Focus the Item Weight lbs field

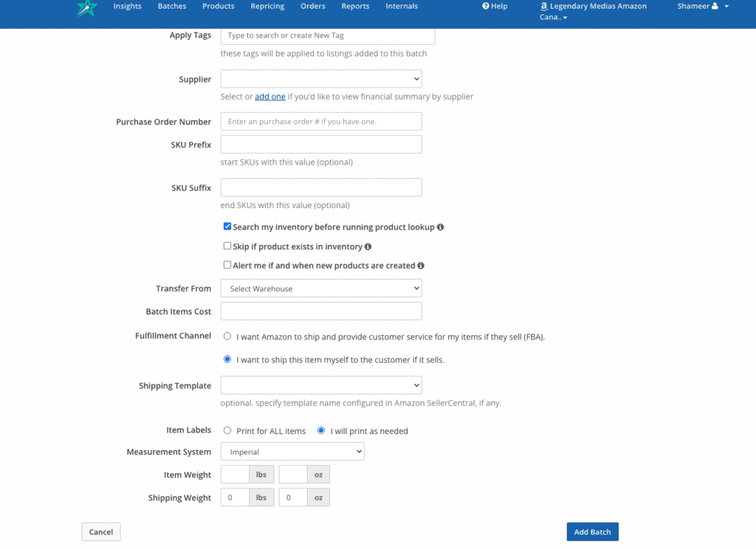(x=235, y=474)
